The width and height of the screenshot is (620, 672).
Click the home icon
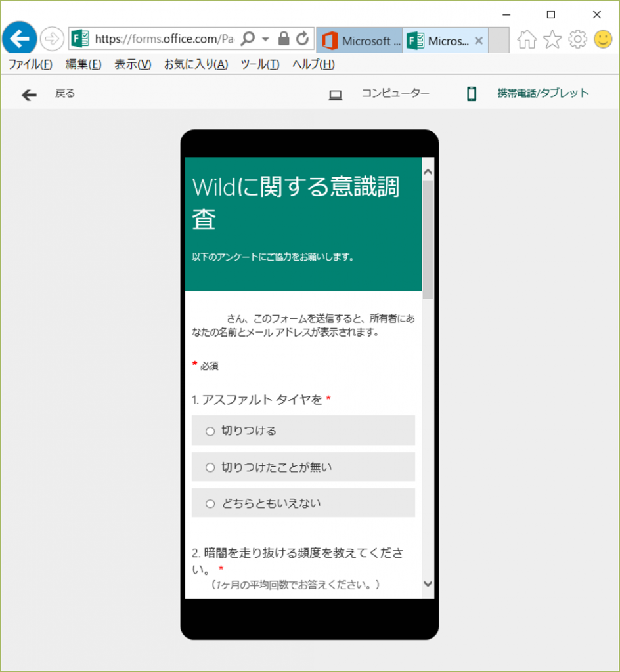527,39
